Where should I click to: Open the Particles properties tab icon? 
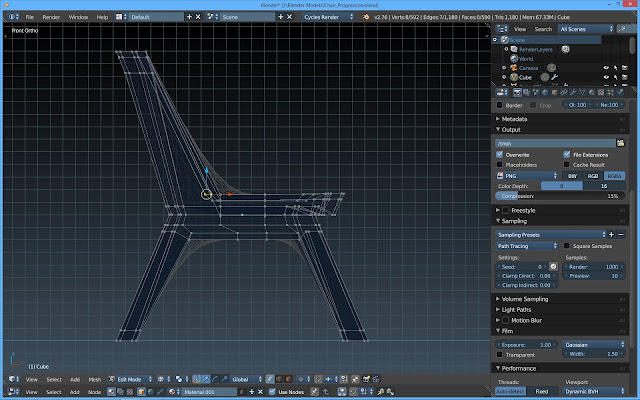tap(610, 93)
